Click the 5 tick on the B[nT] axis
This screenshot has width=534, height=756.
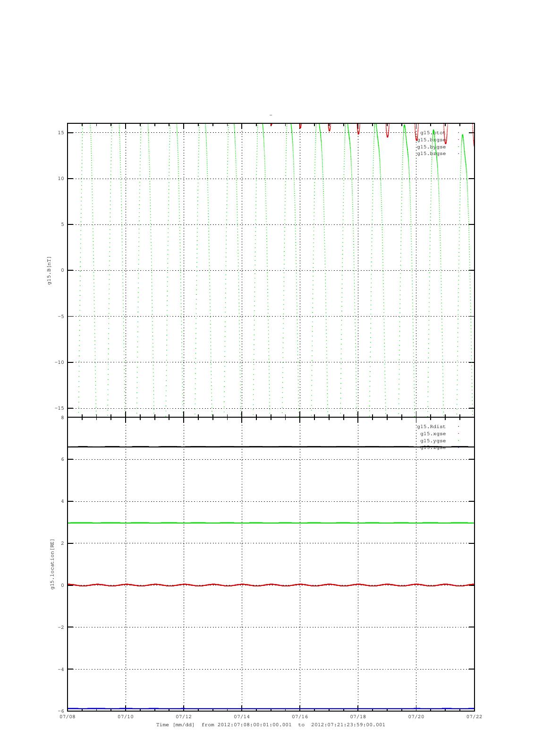click(62, 224)
